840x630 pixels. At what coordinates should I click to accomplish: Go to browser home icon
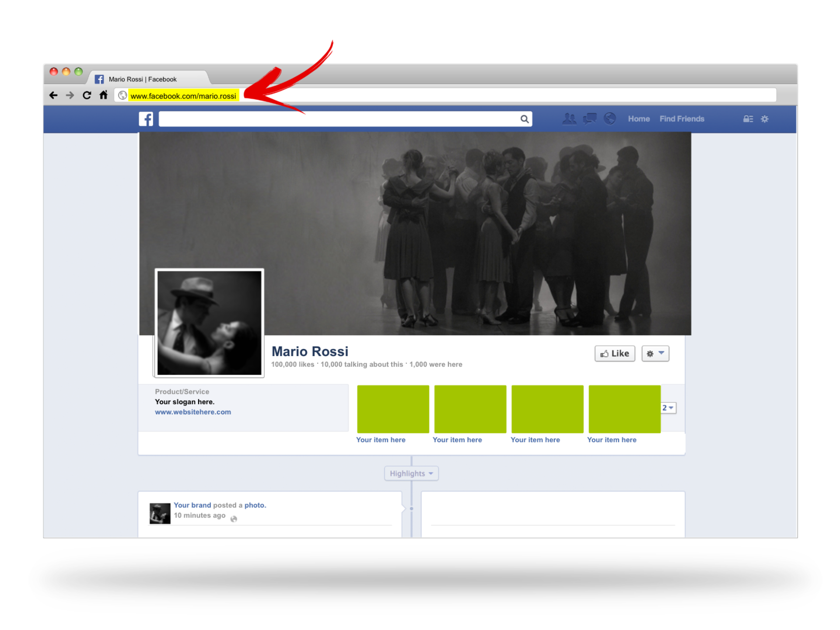104,95
